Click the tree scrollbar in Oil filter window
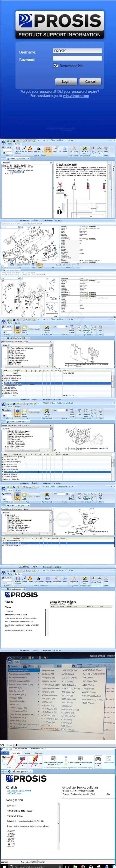This screenshot has width=116, height=868. [x=51, y=356]
